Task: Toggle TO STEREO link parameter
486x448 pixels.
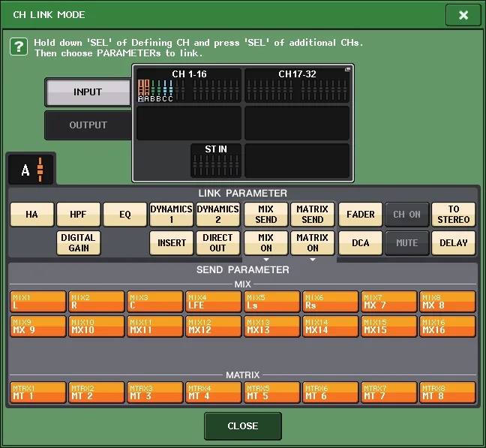Action: [454, 215]
